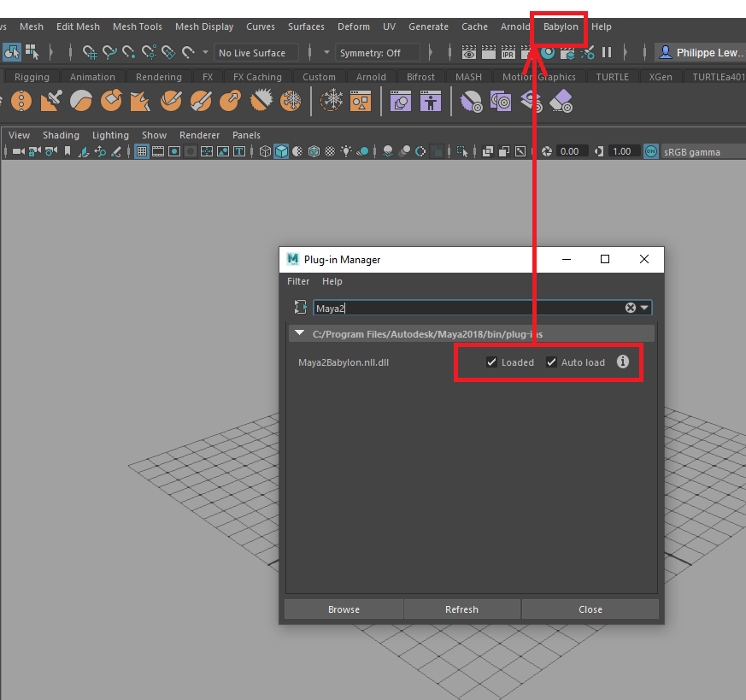Select the Knife sculpt tool on the shelf
The height and width of the screenshot is (700, 746).
(x=171, y=101)
